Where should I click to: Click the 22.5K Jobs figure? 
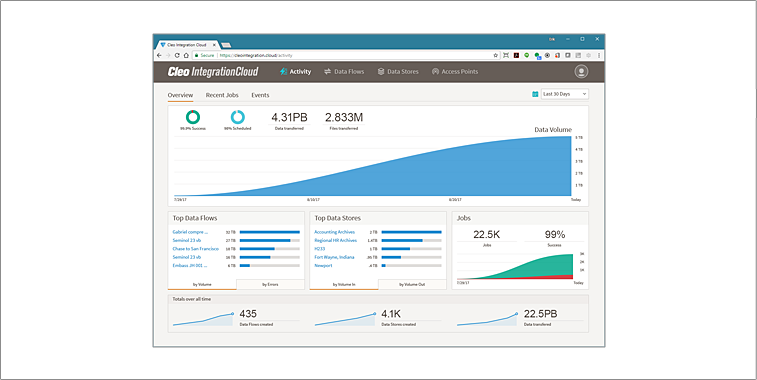coord(487,235)
